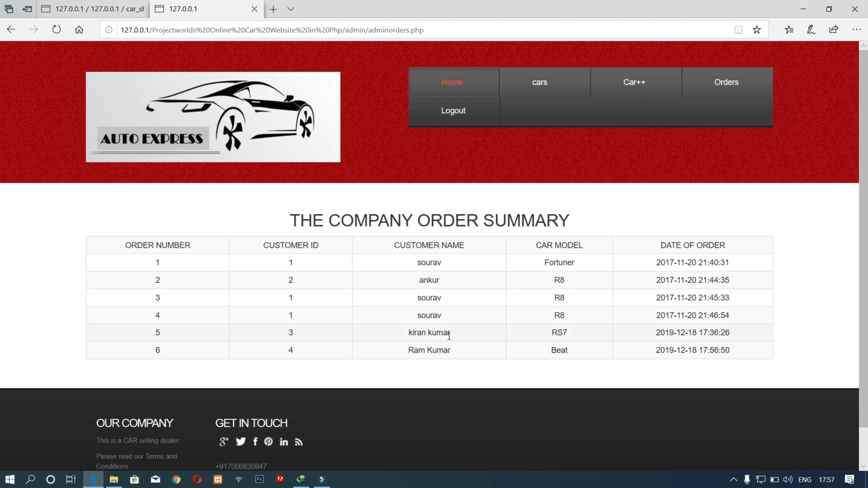Add page to favorites star icon

pyautogui.click(x=757, y=30)
